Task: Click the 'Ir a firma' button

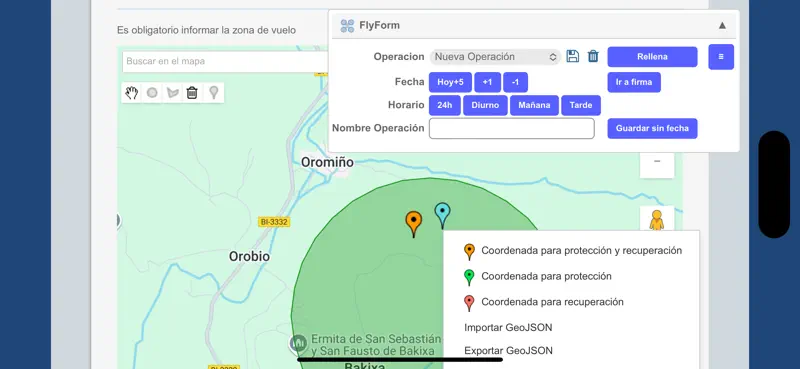Action: point(634,82)
